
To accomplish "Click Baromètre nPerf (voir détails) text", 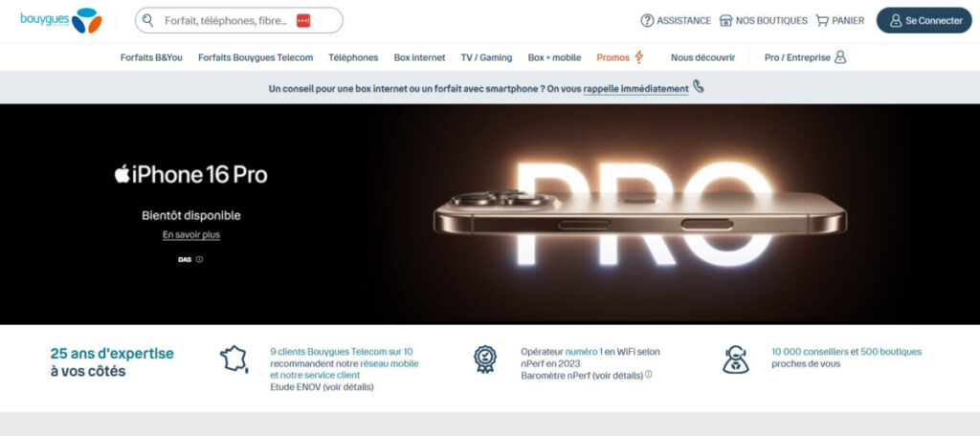I will (x=582, y=376).
